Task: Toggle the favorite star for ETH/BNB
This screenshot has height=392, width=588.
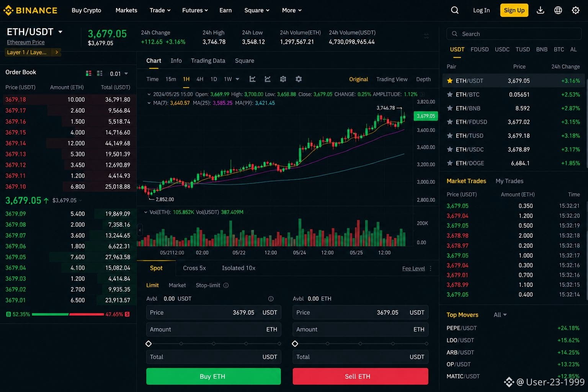Action: coord(450,108)
